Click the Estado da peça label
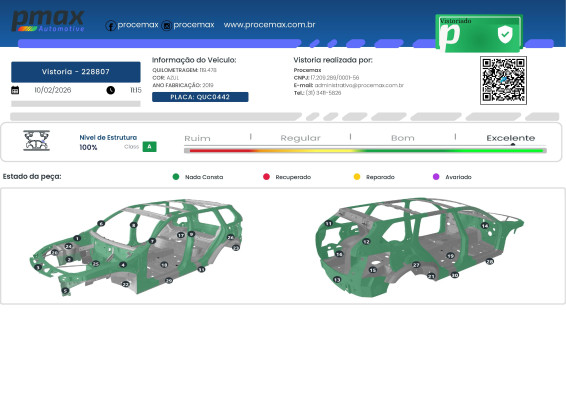 coord(32,177)
